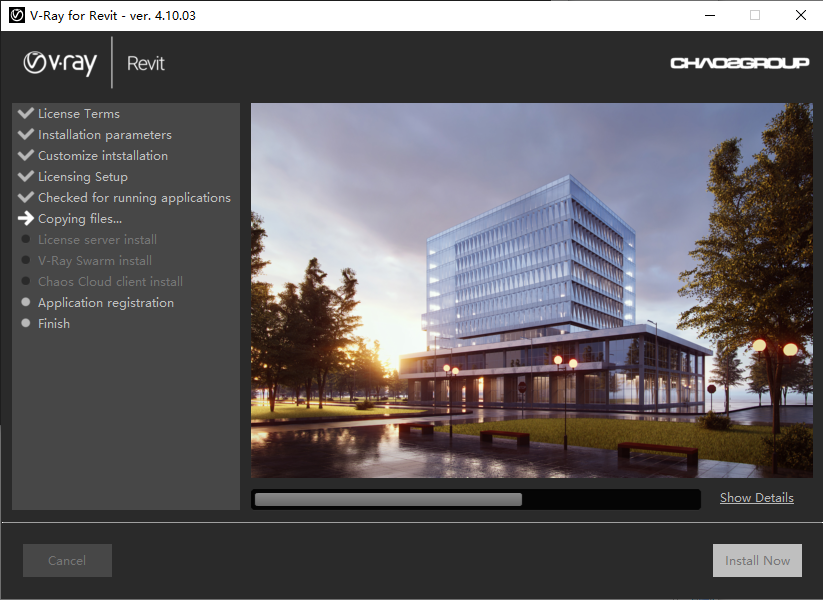Click checkmark beside Checked for running applications
The height and width of the screenshot is (600, 823).
[26, 197]
